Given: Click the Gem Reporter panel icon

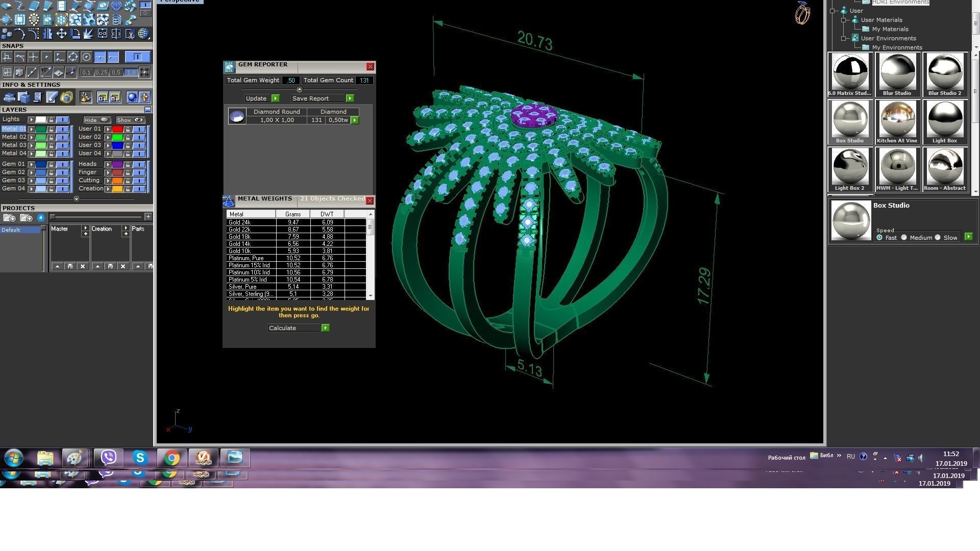Looking at the screenshot, I should click(x=229, y=67).
